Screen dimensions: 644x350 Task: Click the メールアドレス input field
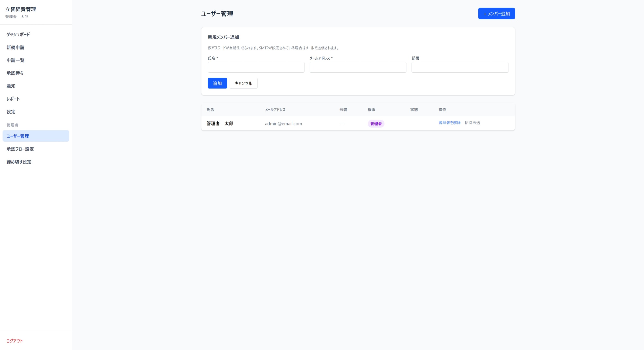[358, 67]
